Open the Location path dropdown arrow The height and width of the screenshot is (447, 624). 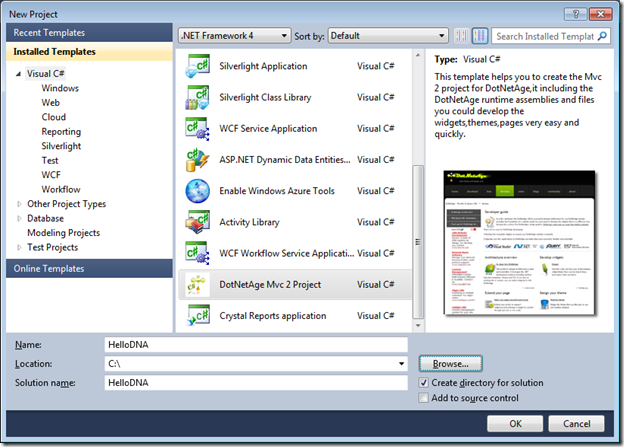pyautogui.click(x=402, y=364)
